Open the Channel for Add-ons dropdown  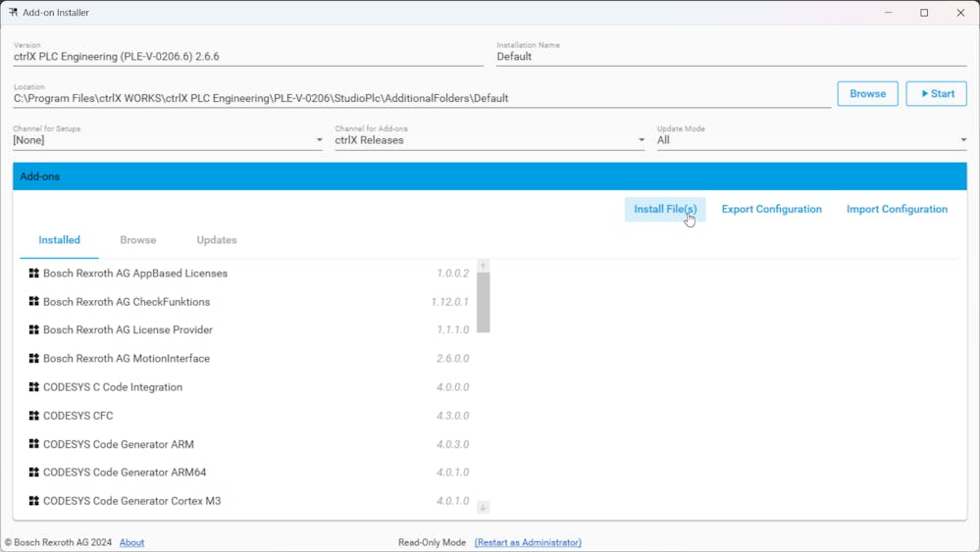click(x=490, y=140)
